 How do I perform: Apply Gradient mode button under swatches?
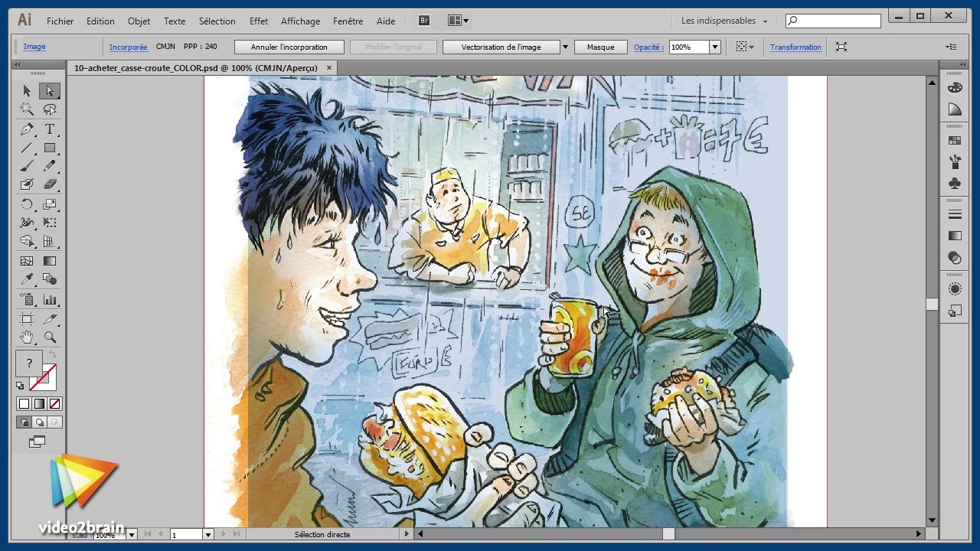tap(39, 404)
